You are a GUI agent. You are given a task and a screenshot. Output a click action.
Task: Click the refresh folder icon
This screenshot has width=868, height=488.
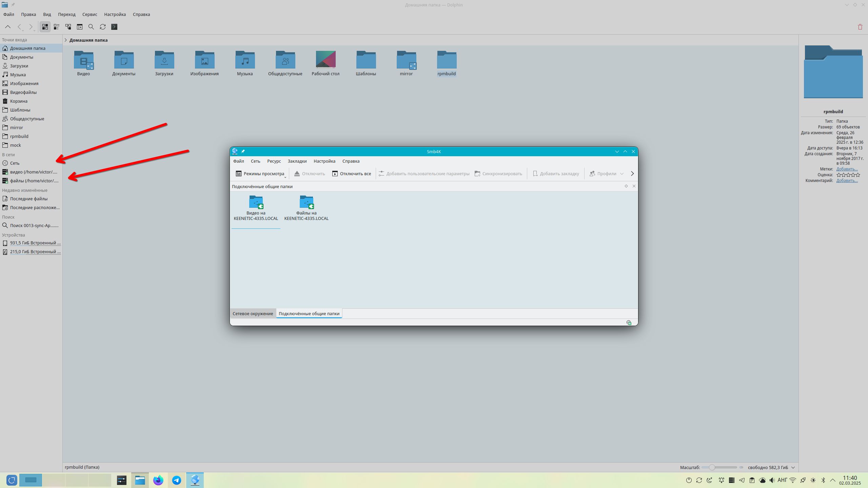(103, 27)
